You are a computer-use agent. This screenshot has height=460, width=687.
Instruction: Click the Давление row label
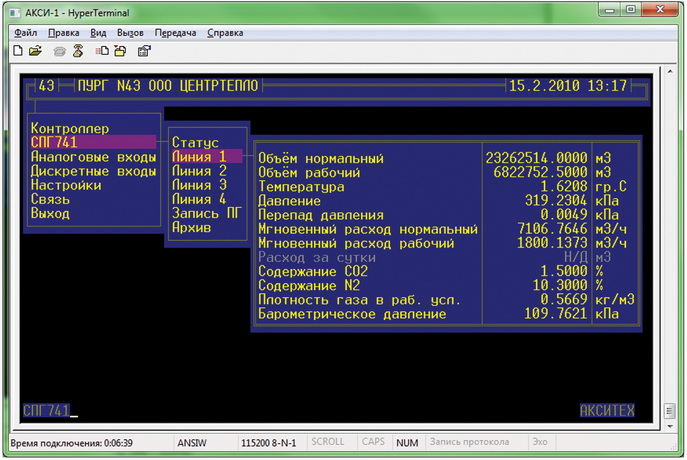tap(289, 201)
